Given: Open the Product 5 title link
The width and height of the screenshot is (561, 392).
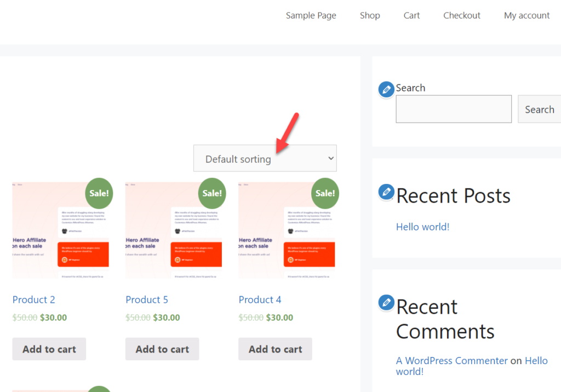Looking at the screenshot, I should [147, 299].
